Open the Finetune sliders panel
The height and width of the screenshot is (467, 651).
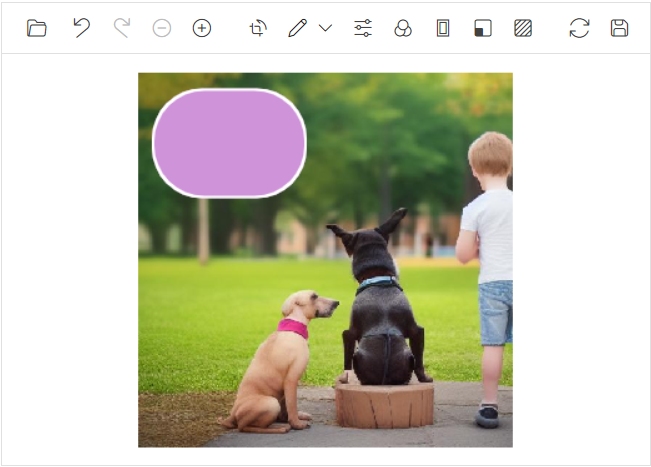pos(363,28)
